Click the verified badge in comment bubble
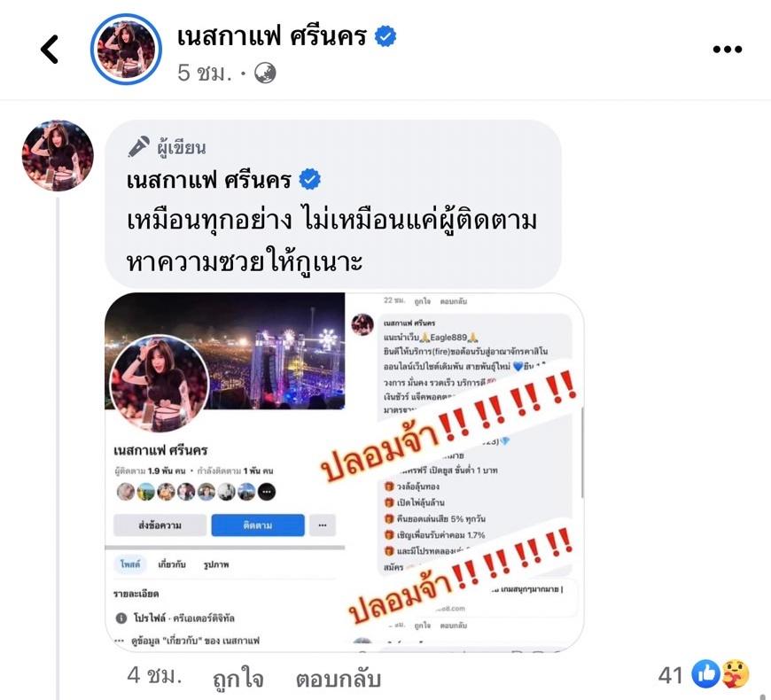The width and height of the screenshot is (771, 700). [x=310, y=179]
